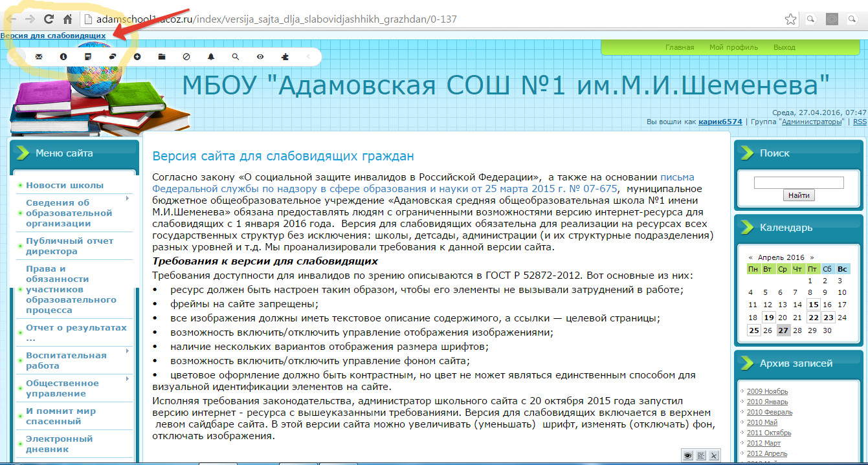Expand the Общественное управление submenu arrow
Image resolution: width=868 pixels, height=465 pixels.
128,379
